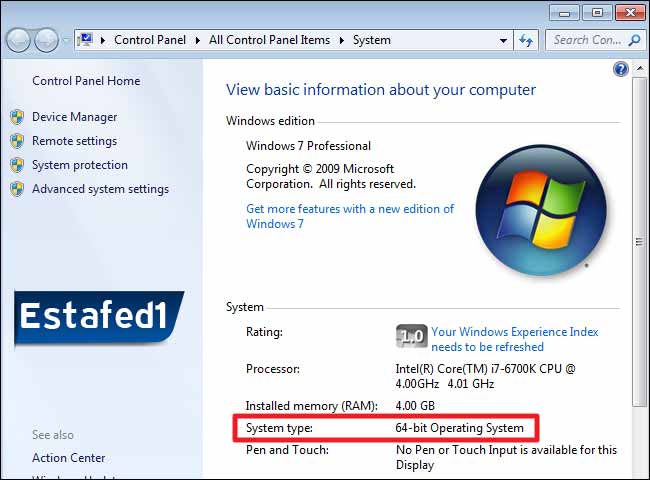Open the Remote settings link
The width and height of the screenshot is (650, 480).
(x=74, y=141)
